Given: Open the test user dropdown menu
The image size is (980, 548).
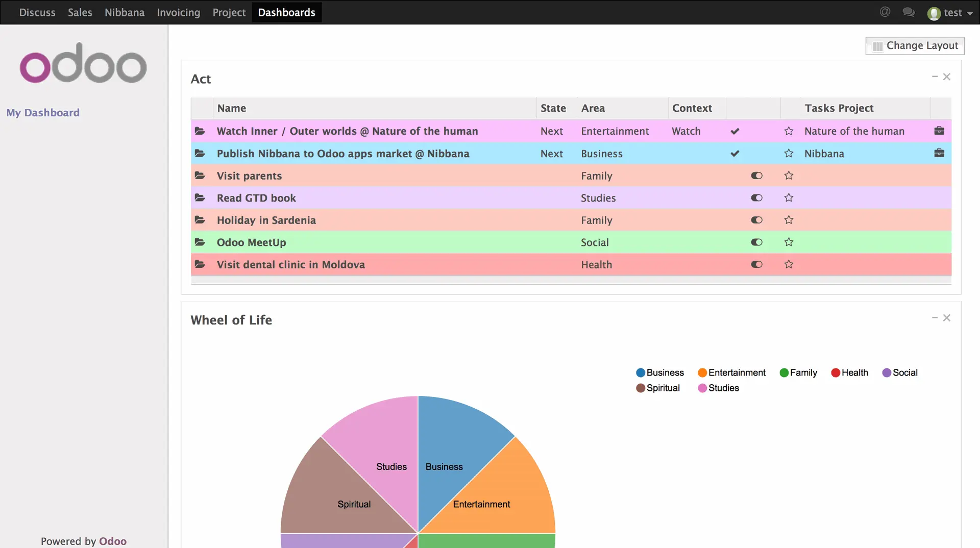Looking at the screenshot, I should [x=950, y=13].
